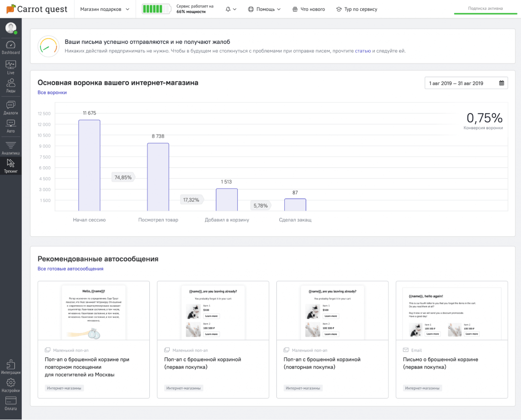Start Тур по сервису
The width and height of the screenshot is (521, 420).
tap(356, 9)
